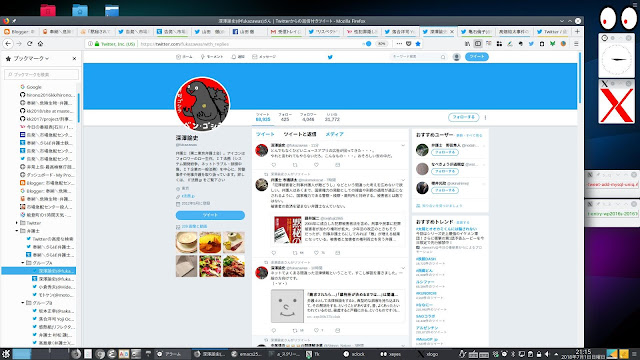Open the xclock taskbar entry
Screen dimensions: 640x360
(354, 354)
